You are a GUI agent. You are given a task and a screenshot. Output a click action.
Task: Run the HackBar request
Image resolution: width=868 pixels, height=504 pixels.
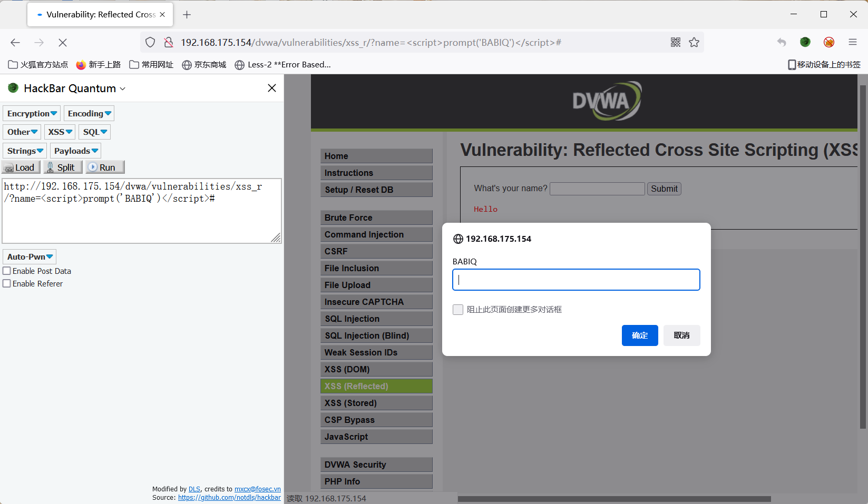click(x=105, y=167)
